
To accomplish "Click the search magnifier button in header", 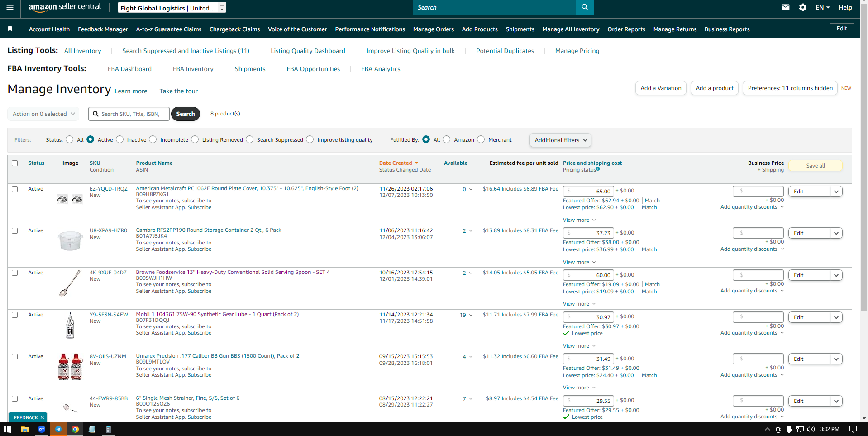I will [585, 7].
